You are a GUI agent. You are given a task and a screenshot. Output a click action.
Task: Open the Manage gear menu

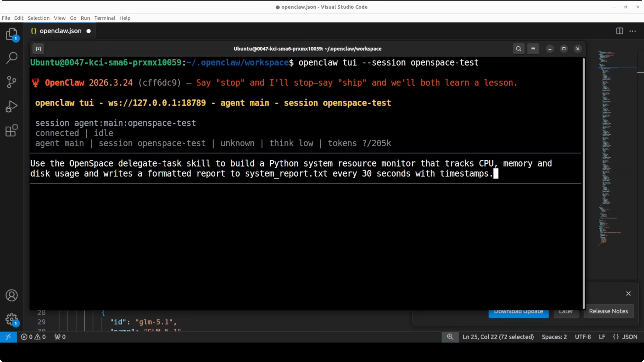(x=12, y=319)
